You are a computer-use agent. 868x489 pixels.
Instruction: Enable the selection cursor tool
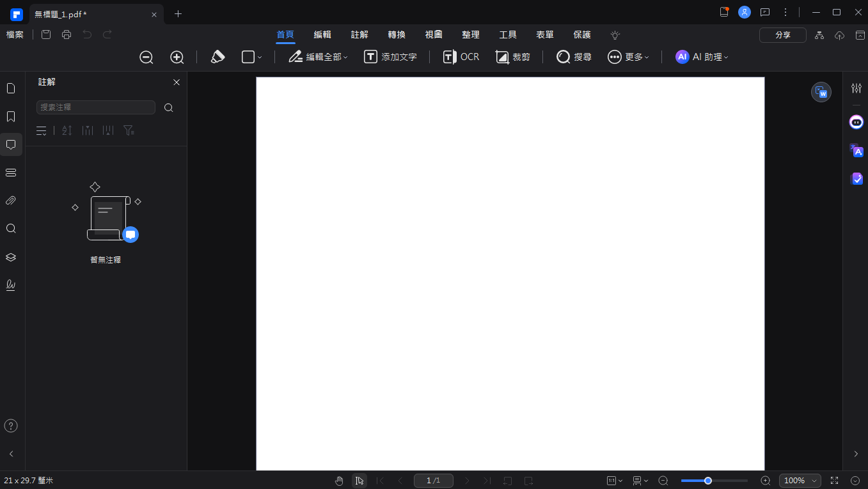coord(359,480)
